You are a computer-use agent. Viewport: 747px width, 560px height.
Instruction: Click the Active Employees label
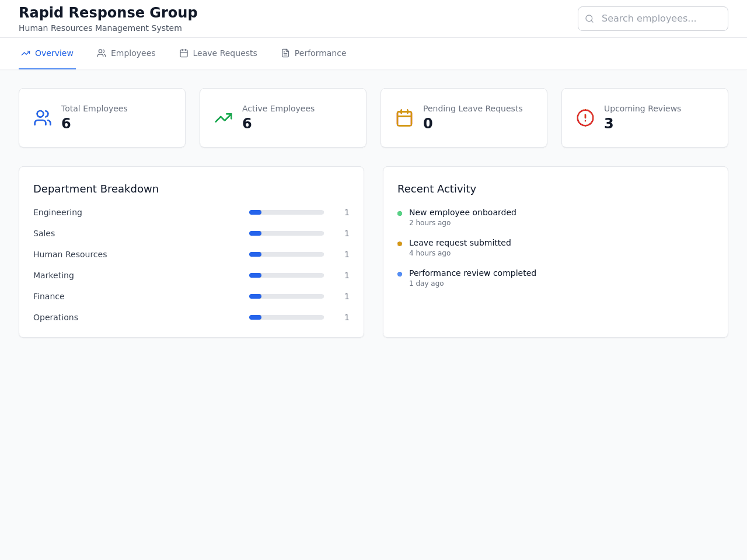[278, 108]
